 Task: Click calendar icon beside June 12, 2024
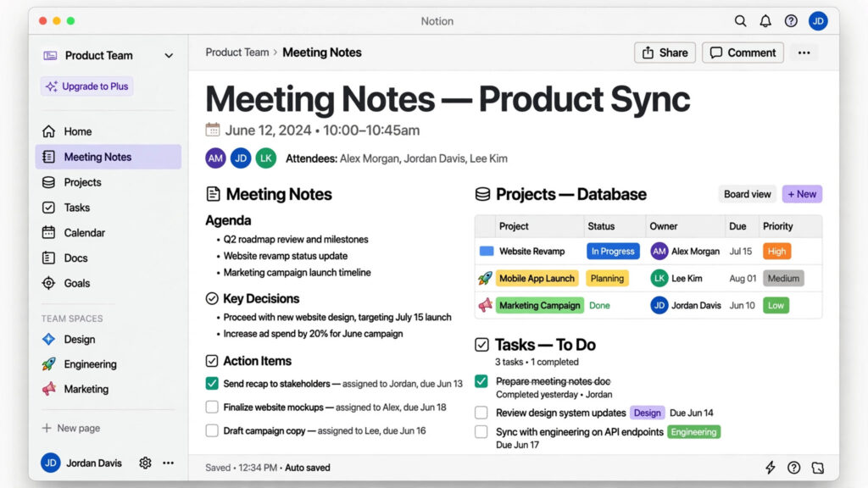click(213, 130)
